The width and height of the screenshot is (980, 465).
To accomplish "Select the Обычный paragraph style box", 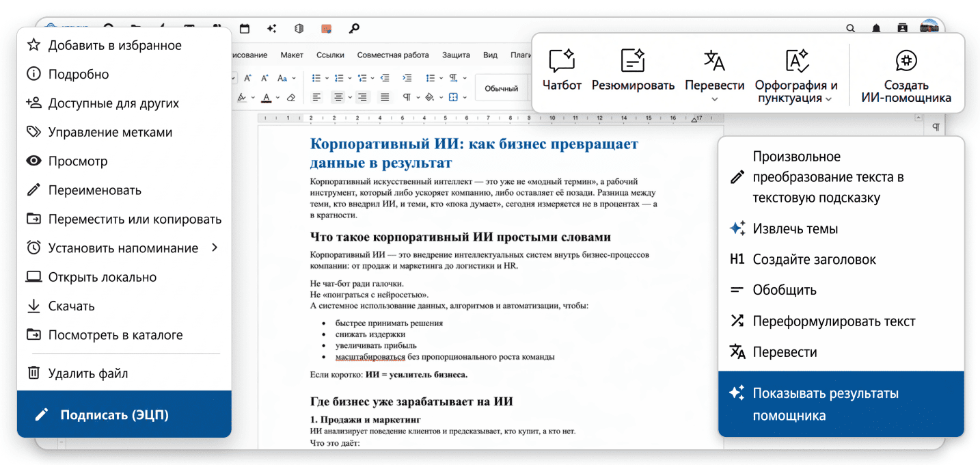I will click(502, 88).
